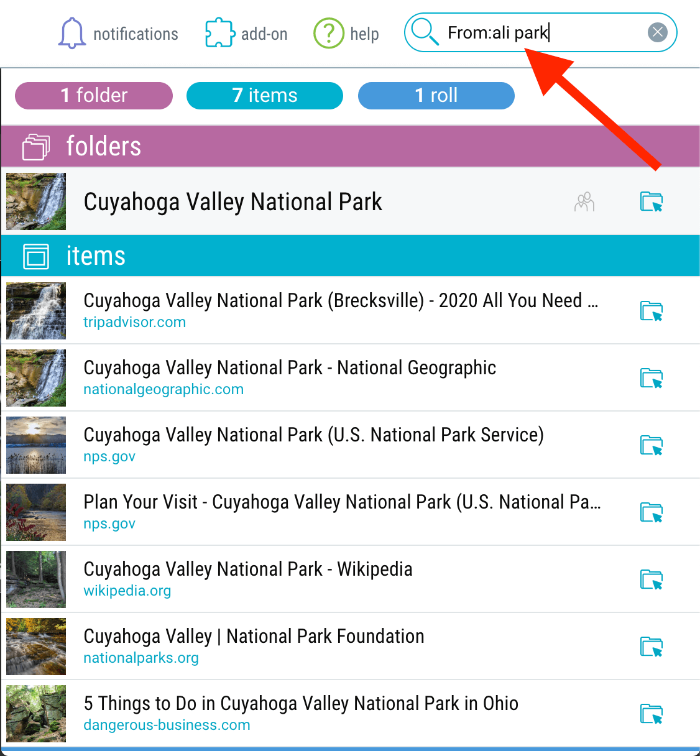Open National Park Foundation item title
The height and width of the screenshot is (756, 700).
click(254, 637)
